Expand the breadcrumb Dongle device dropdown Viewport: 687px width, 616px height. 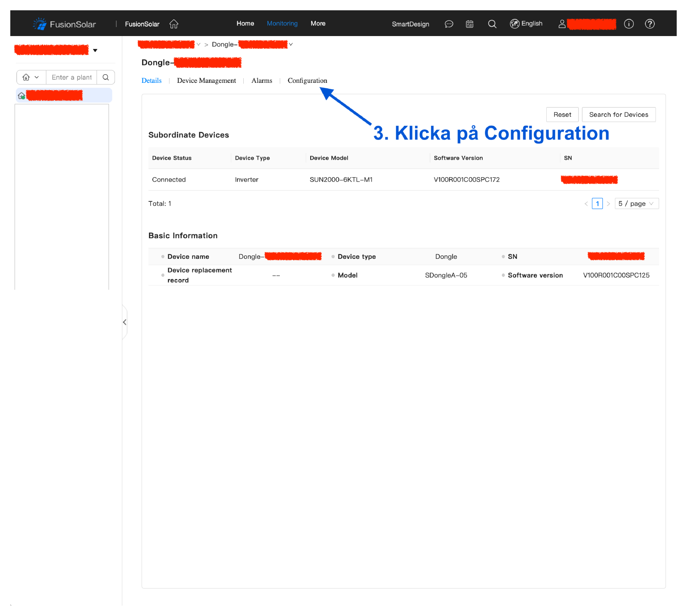tap(291, 44)
